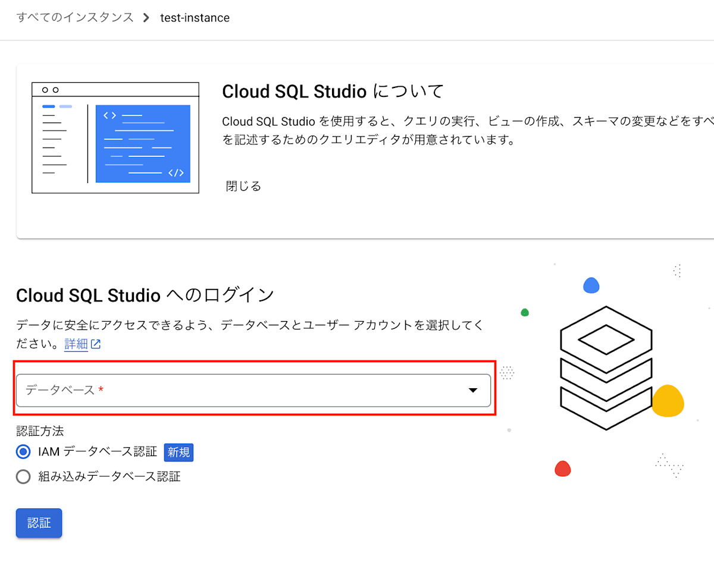
Task: Select the 組み込みデータベース認証 radio button
Action: [x=23, y=476]
